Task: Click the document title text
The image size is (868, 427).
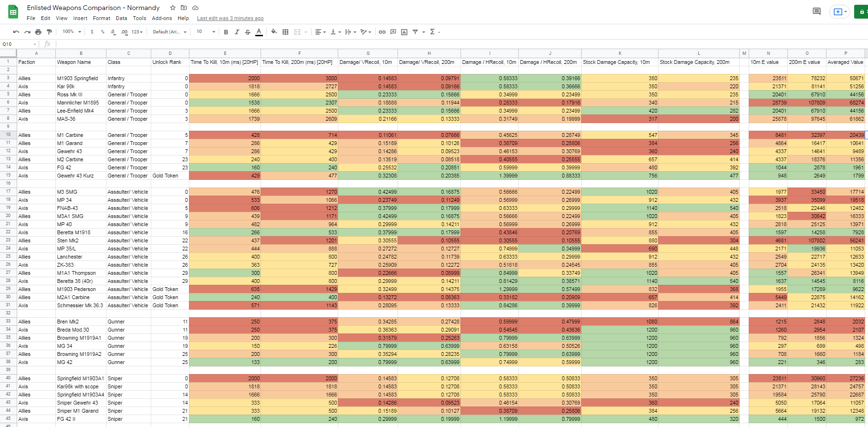Action: (x=93, y=8)
